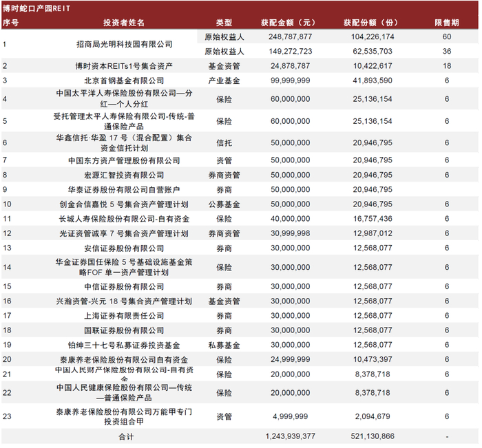The height and width of the screenshot is (448, 482).
Task: Select 博时资本REITs1号集合资产 row name
Action: (x=124, y=66)
